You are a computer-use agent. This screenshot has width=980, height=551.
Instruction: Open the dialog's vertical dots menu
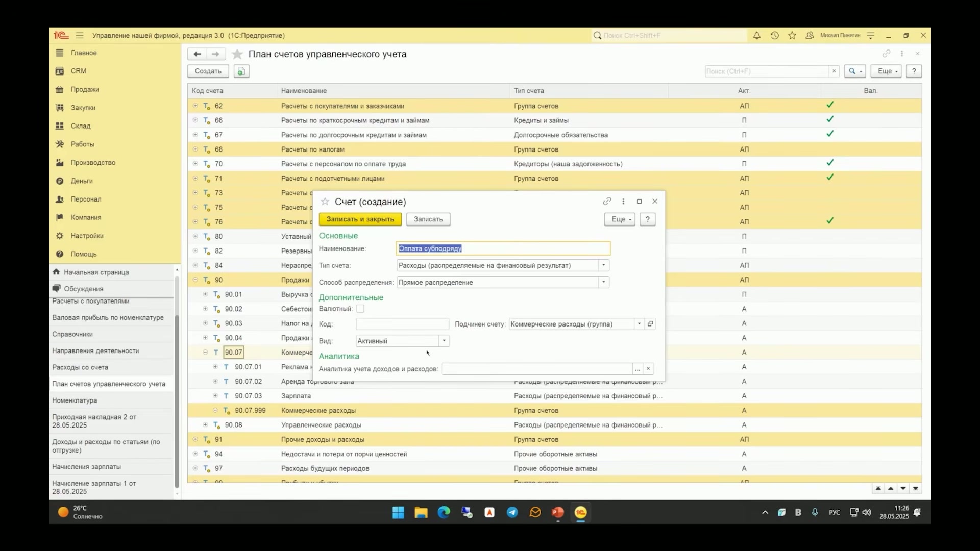point(623,202)
